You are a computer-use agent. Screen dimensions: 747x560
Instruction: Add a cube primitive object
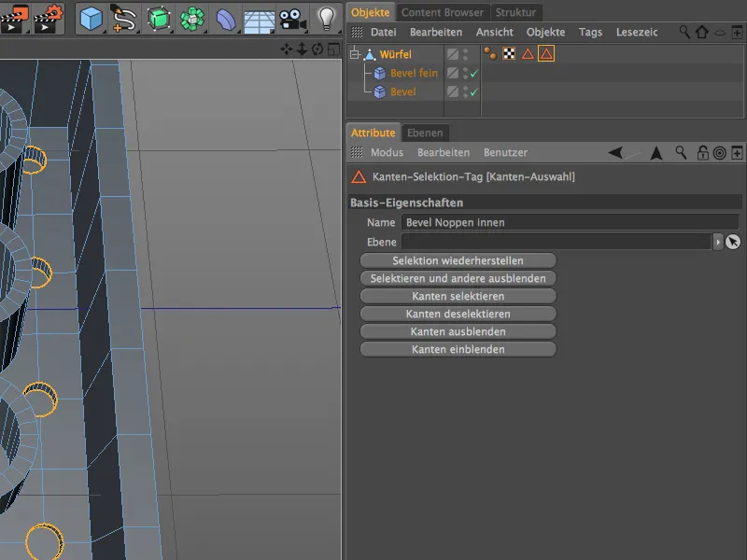(x=91, y=19)
